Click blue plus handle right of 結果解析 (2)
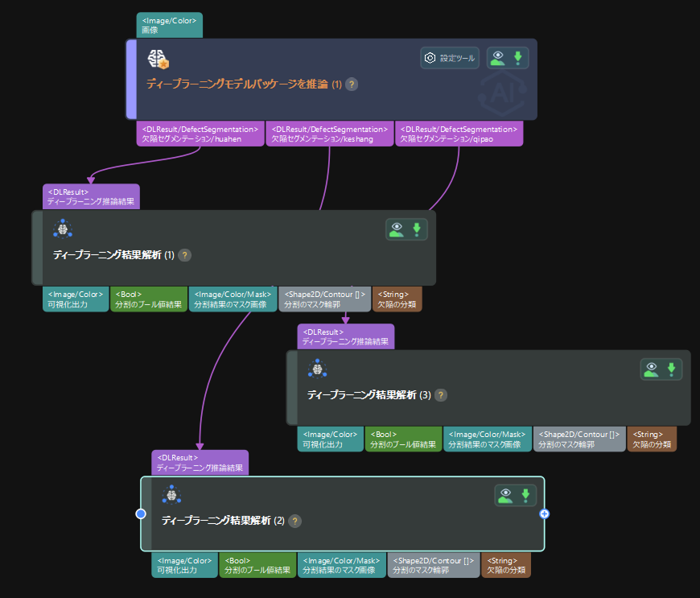 tap(544, 514)
